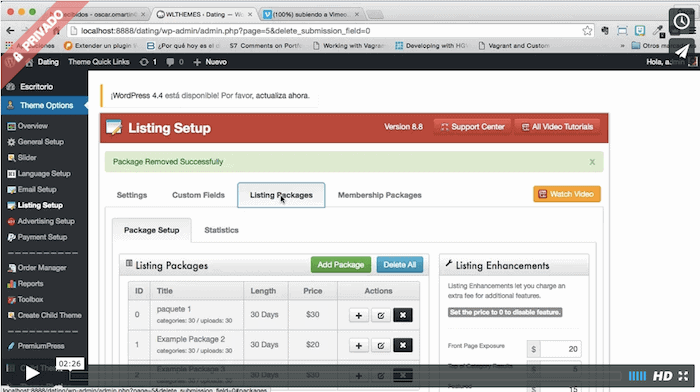Enter fullscreen with the expand icon
Image resolution: width=700 pixels, height=392 pixels.
click(x=683, y=376)
